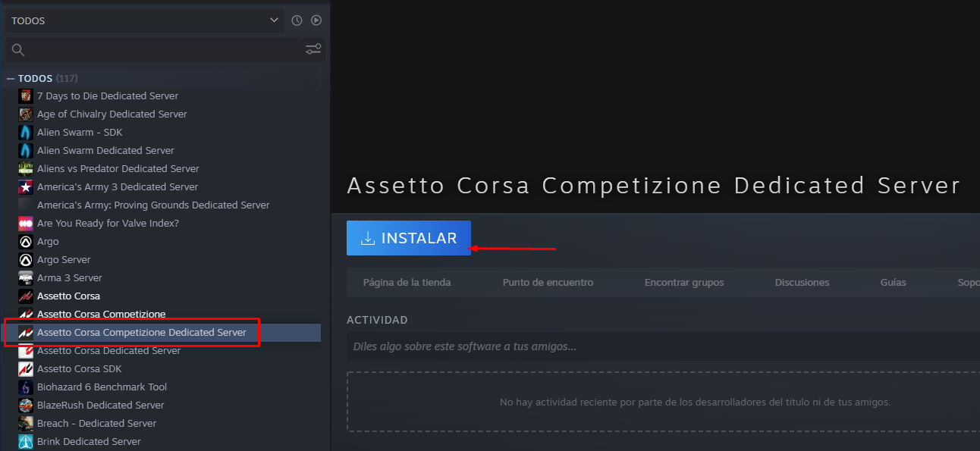980x451 pixels.
Task: Open the Discusiones link
Action: point(802,283)
